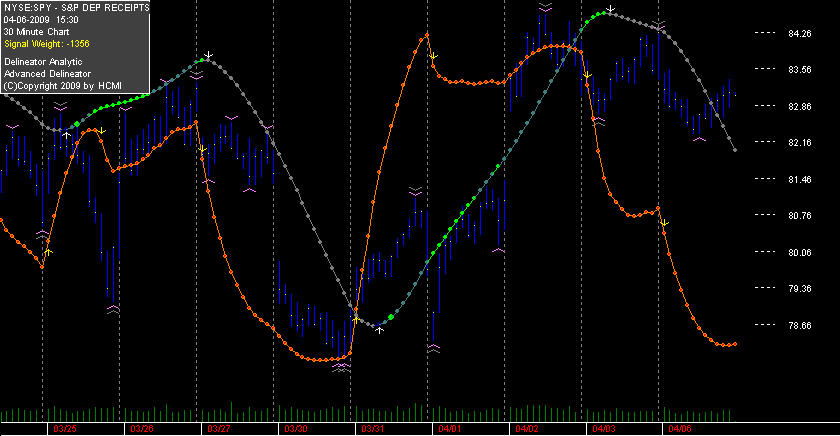Screen dimensions: 840x436
Task: Click the Advanced Delineator label
Action: (x=47, y=74)
